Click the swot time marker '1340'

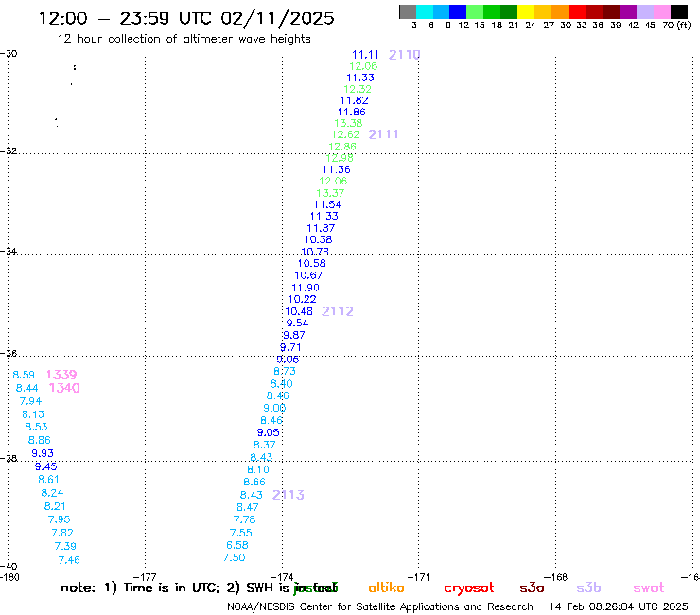coord(64,388)
